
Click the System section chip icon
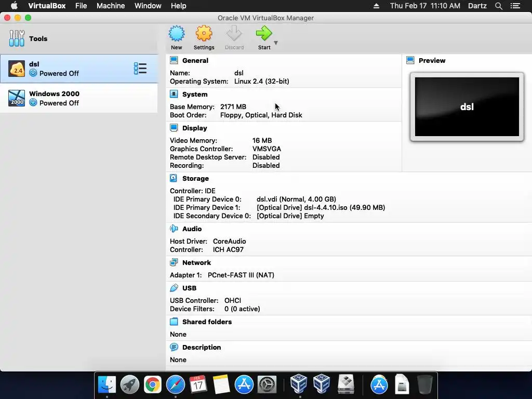(x=174, y=94)
